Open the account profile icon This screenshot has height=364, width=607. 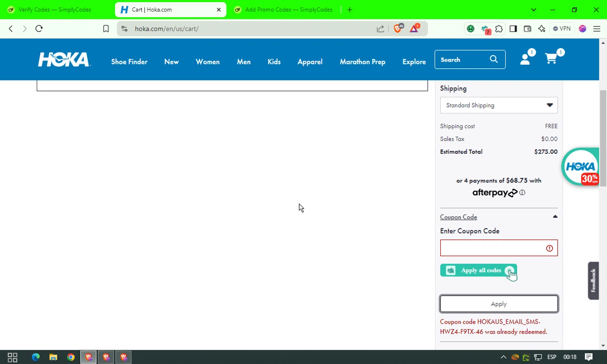(525, 59)
